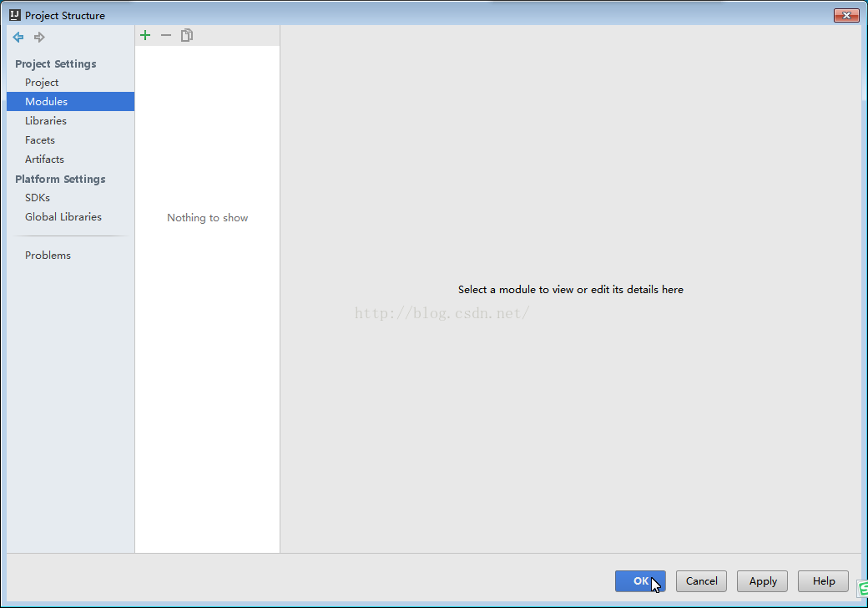This screenshot has width=868, height=608.
Task: Click the IntelliJ logo in title bar
Action: click(15, 15)
